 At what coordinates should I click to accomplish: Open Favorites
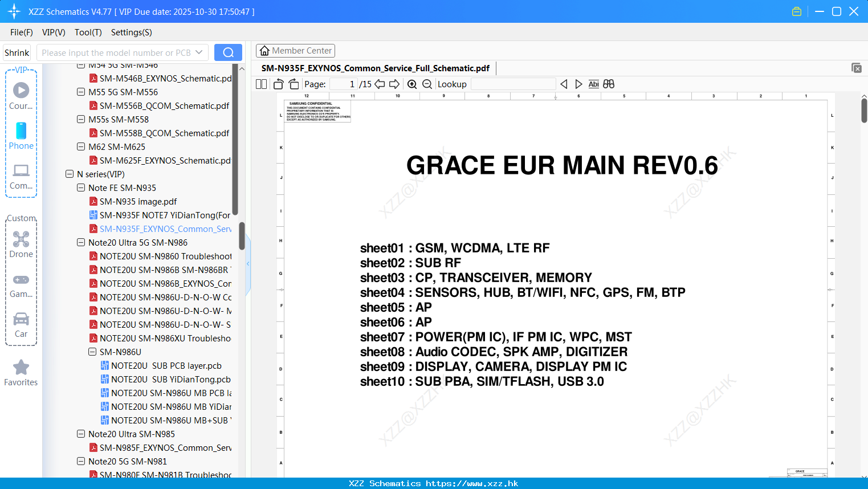pos(21,373)
